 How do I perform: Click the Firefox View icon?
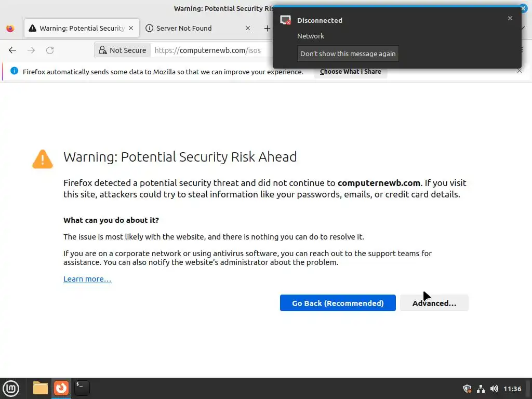coord(10,29)
